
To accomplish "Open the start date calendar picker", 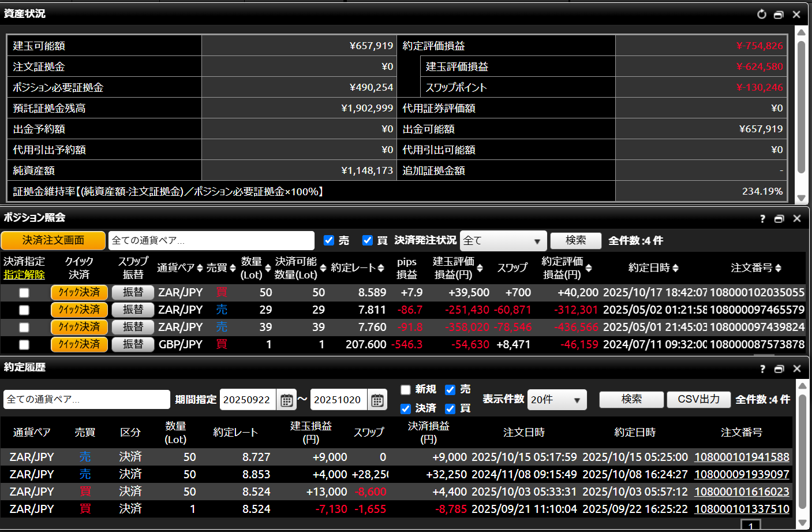I will pyautogui.click(x=286, y=400).
